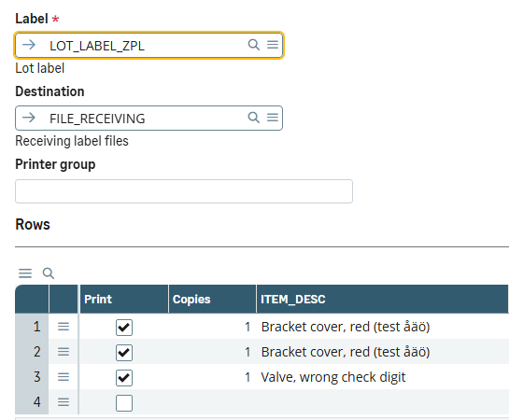The height and width of the screenshot is (420, 509).
Task: Select row number 4
Action: point(32,402)
